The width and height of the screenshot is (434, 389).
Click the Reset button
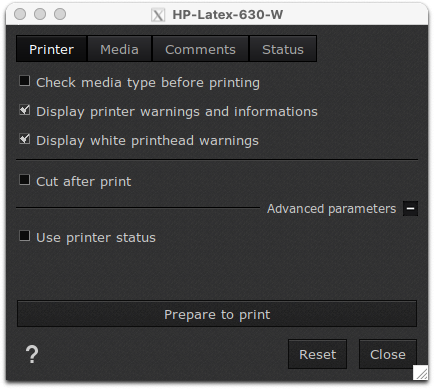pos(317,354)
